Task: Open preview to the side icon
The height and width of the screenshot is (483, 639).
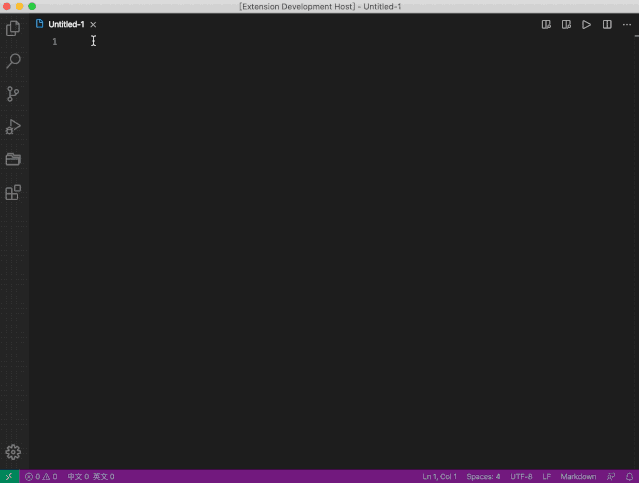Action: tap(566, 25)
